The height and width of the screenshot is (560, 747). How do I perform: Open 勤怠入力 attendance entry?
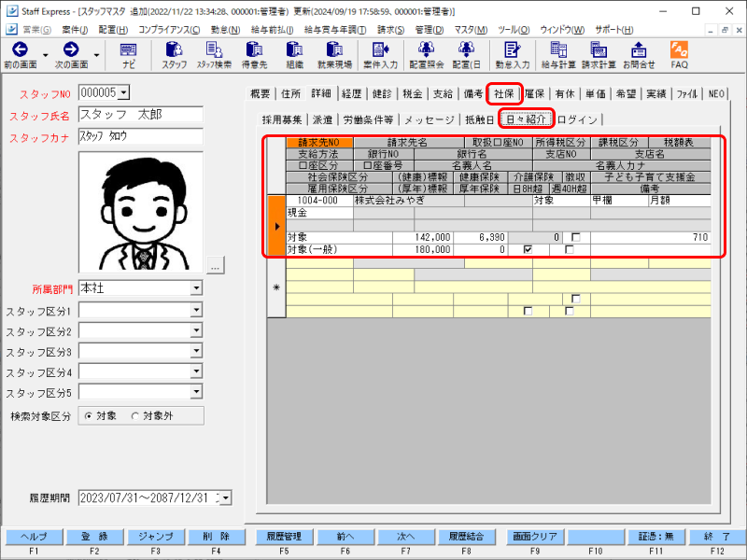(x=512, y=55)
